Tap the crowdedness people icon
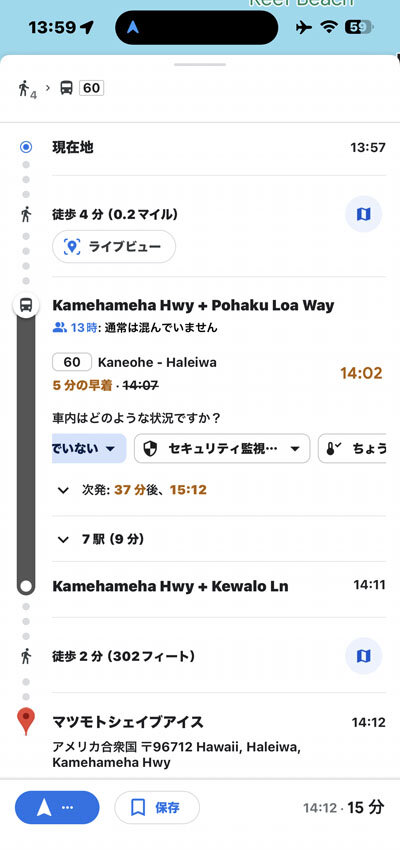 (x=59, y=327)
